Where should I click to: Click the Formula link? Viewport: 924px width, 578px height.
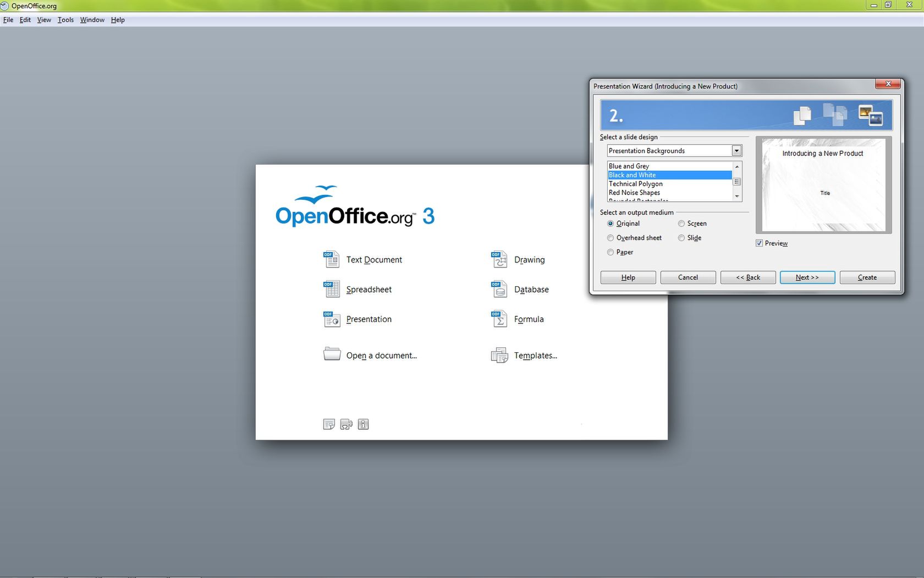click(x=529, y=319)
